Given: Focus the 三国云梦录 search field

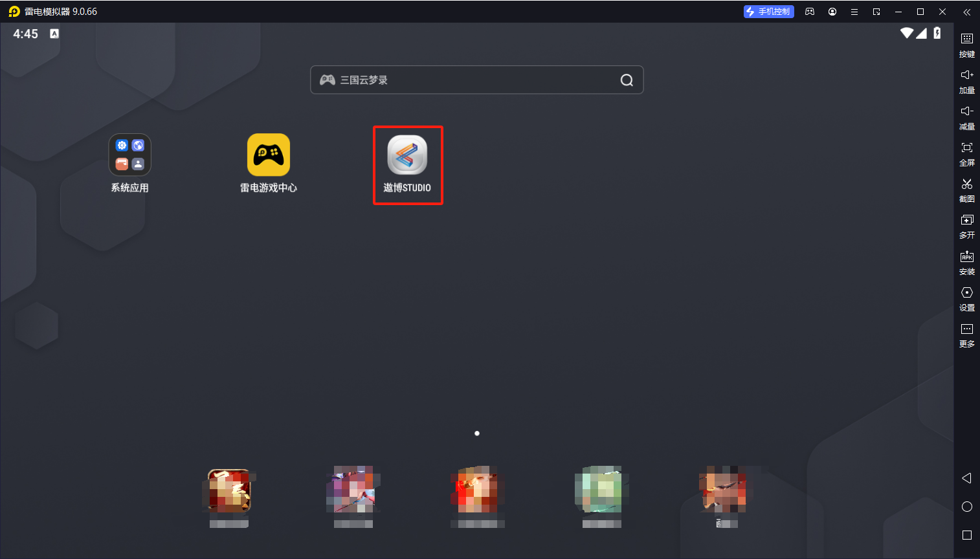Looking at the screenshot, I should coord(477,80).
